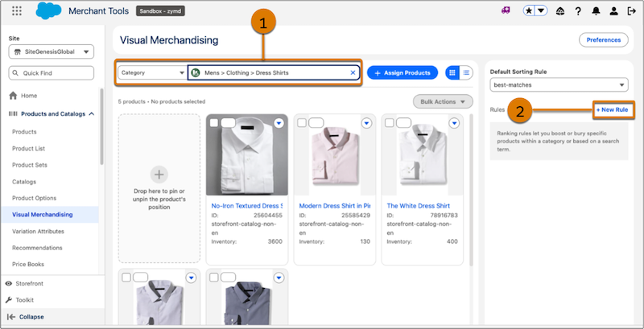Click the Sandbox - zymd badge

click(160, 11)
